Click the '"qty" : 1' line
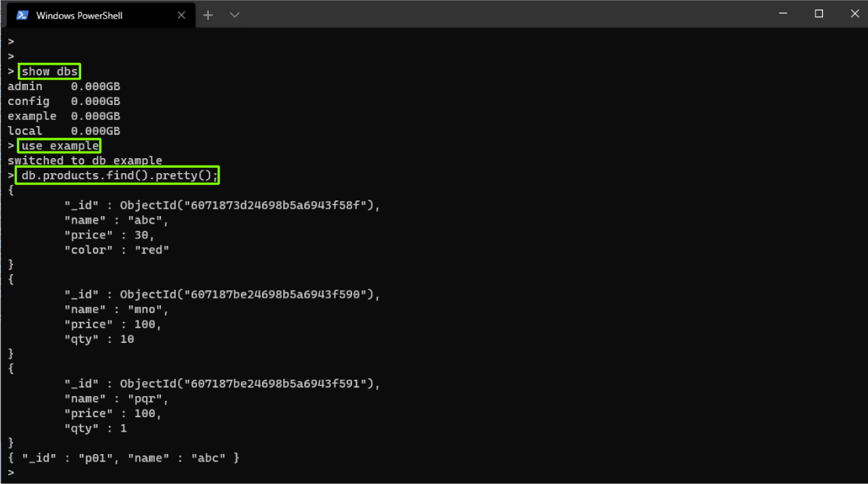 click(x=96, y=429)
